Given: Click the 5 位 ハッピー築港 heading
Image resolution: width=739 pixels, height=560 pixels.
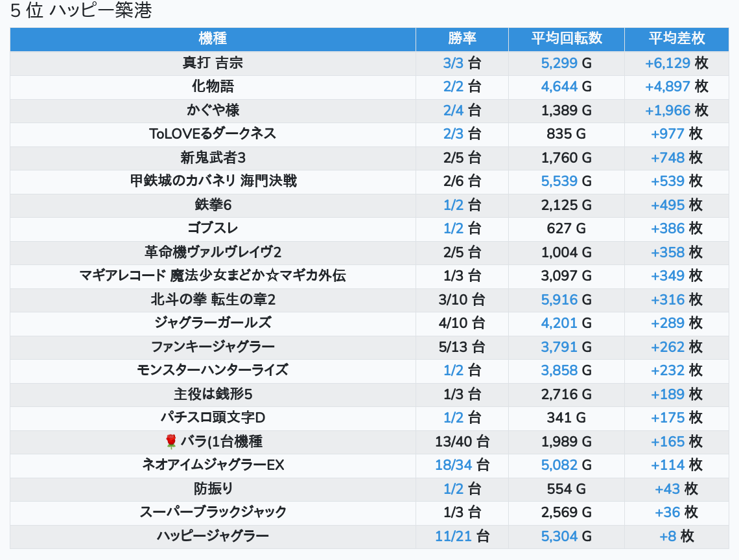Looking at the screenshot, I should click(x=81, y=11).
